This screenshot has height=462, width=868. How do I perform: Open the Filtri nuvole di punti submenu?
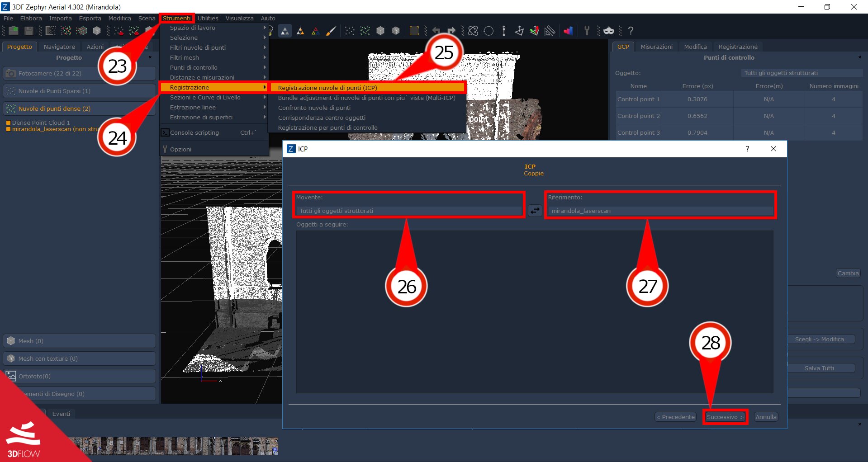tap(214, 47)
